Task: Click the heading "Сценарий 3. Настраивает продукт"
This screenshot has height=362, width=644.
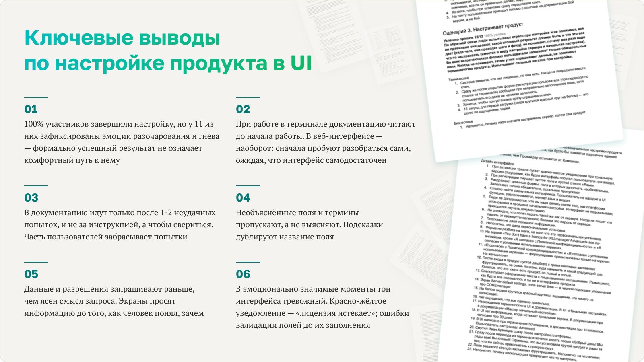Action: point(483,28)
